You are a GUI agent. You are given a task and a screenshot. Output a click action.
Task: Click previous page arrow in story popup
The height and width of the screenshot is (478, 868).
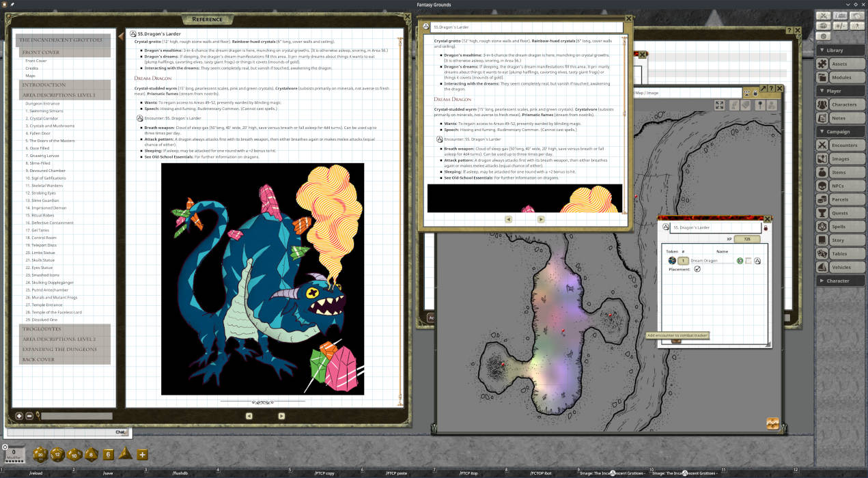tap(508, 219)
